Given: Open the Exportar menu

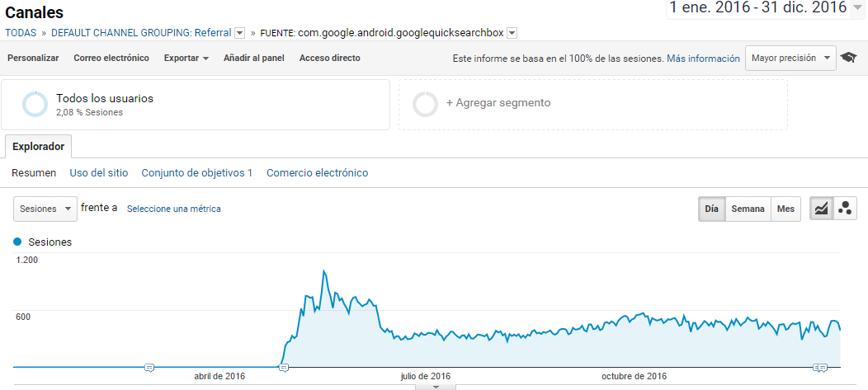Looking at the screenshot, I should (186, 58).
